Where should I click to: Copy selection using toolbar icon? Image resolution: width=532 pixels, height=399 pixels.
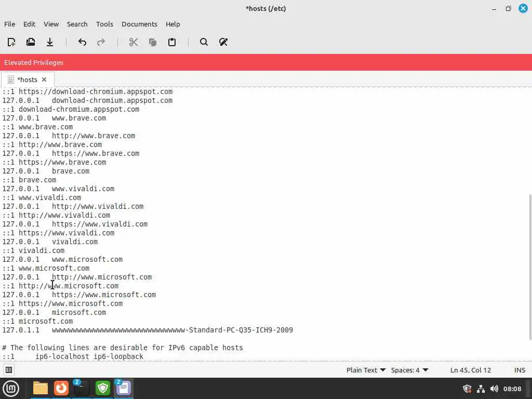point(153,42)
